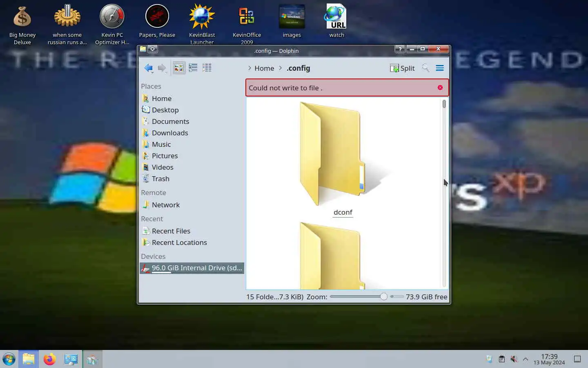Click the '15 Folde...7.3 KiB)' status text
This screenshot has width=588, height=368.
coord(275,297)
